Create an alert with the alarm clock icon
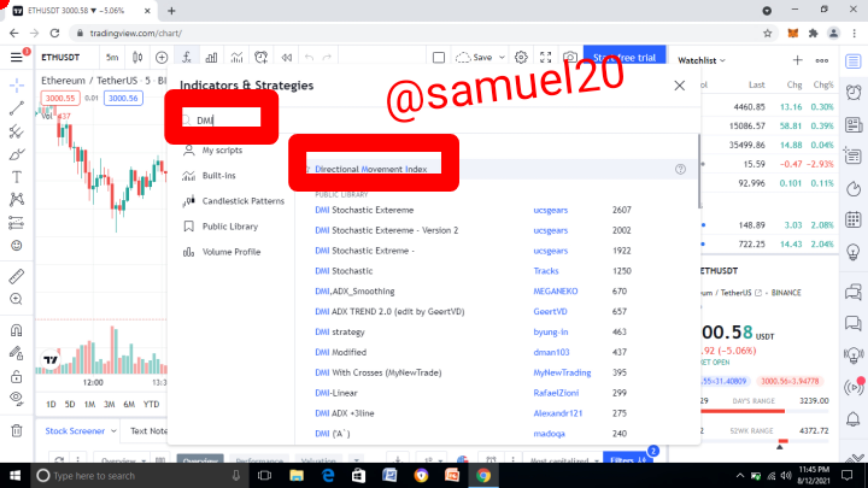Screen dimensions: 868x488 pos(261,57)
